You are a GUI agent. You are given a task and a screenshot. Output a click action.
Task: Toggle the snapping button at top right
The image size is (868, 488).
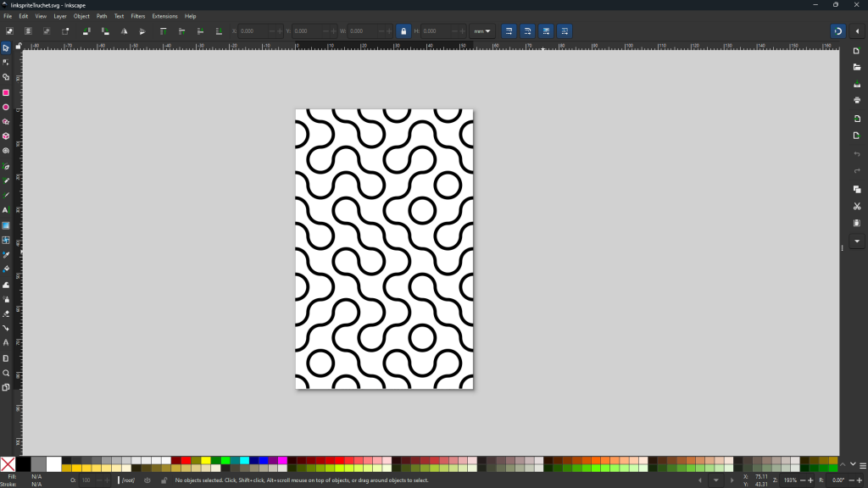tap(837, 31)
